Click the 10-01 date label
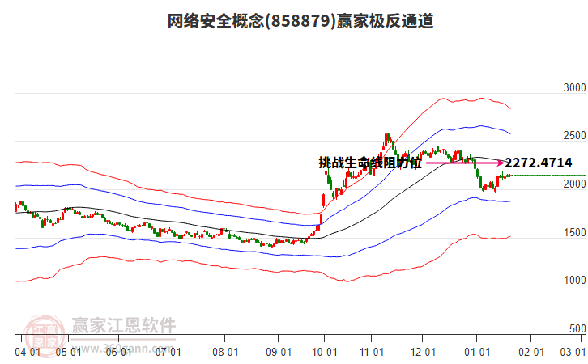Viewport: 588px width, 364px height. pos(325,353)
